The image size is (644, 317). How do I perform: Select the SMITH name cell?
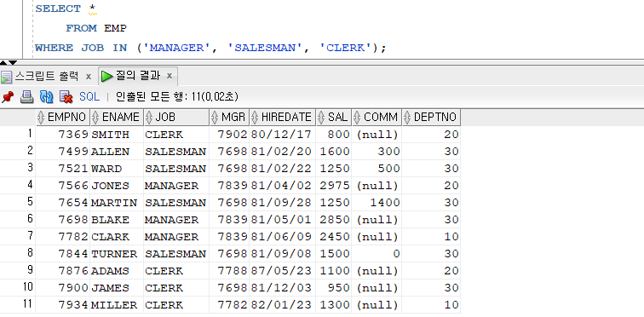pyautogui.click(x=117, y=135)
